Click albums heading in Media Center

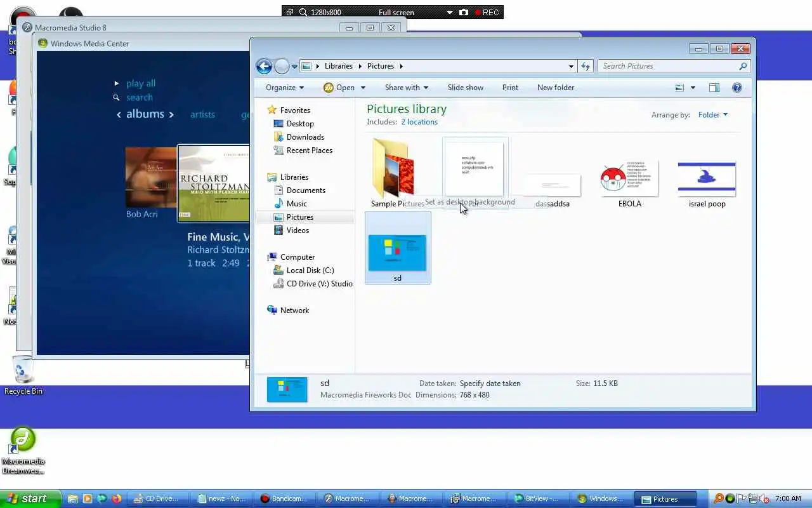[x=145, y=114]
